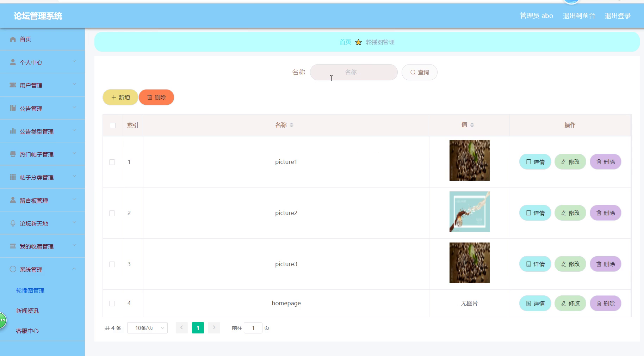Click the bar chart icon for 公告类型管理
This screenshot has width=644, height=356.
[13, 131]
